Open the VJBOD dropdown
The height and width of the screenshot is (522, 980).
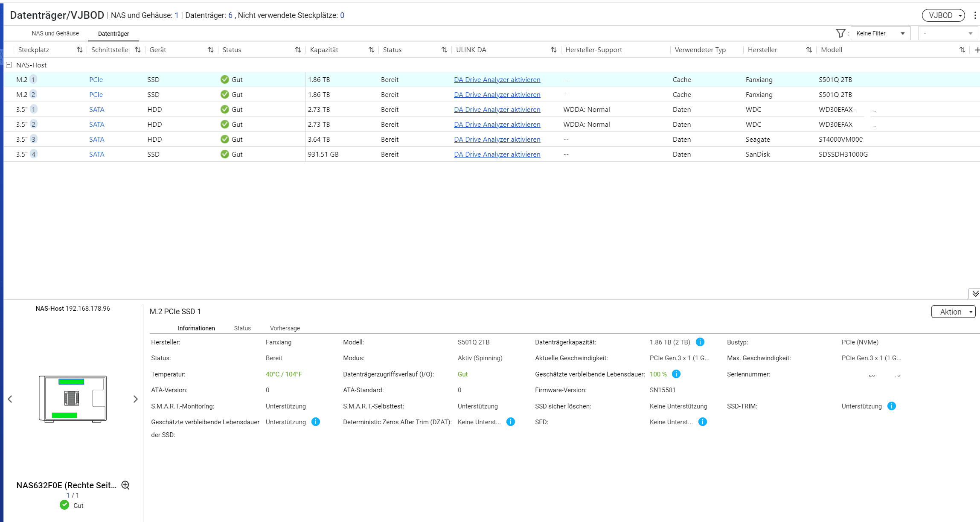(943, 15)
